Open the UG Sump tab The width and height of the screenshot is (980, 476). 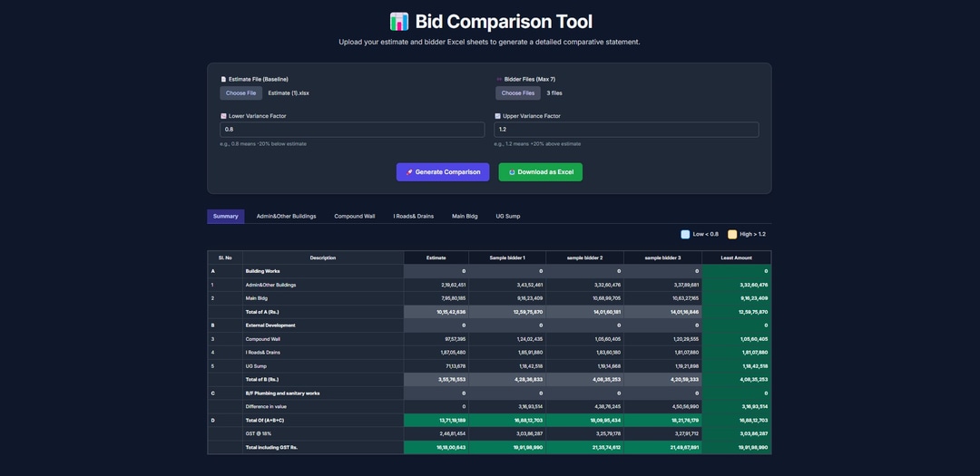coord(507,216)
